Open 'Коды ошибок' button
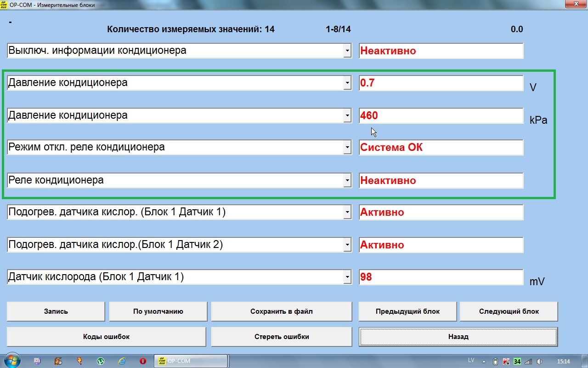 106,337
